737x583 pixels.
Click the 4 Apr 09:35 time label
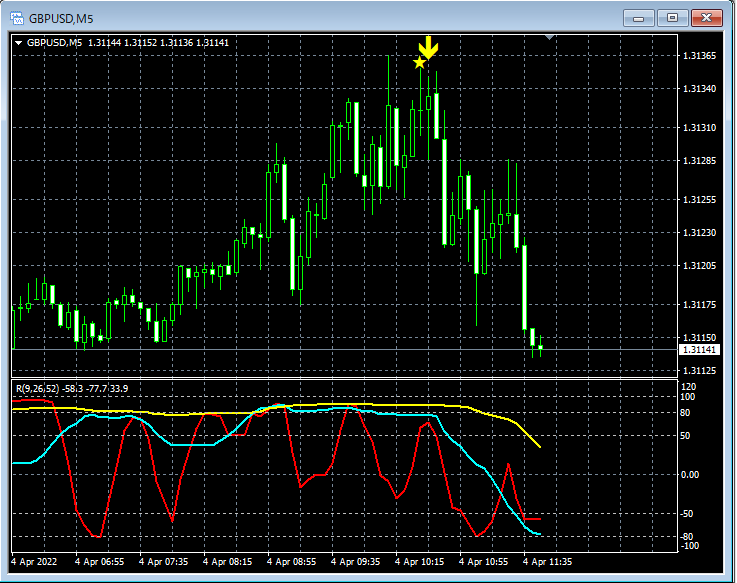pos(355,562)
